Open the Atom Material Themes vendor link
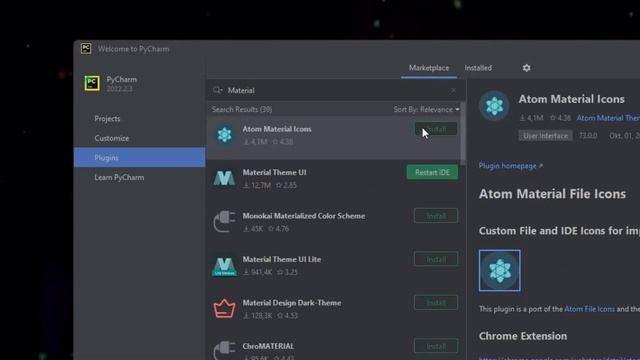This screenshot has height=360, width=640. click(x=608, y=118)
